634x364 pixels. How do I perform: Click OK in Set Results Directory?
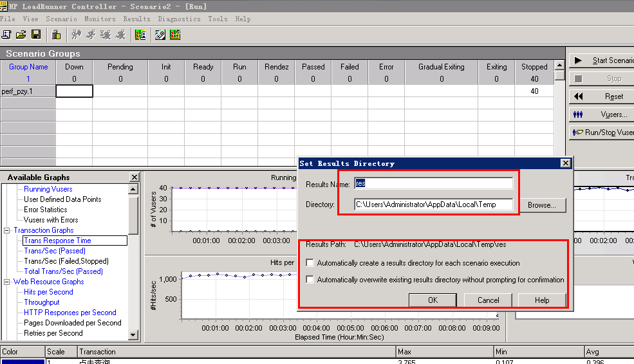click(433, 300)
